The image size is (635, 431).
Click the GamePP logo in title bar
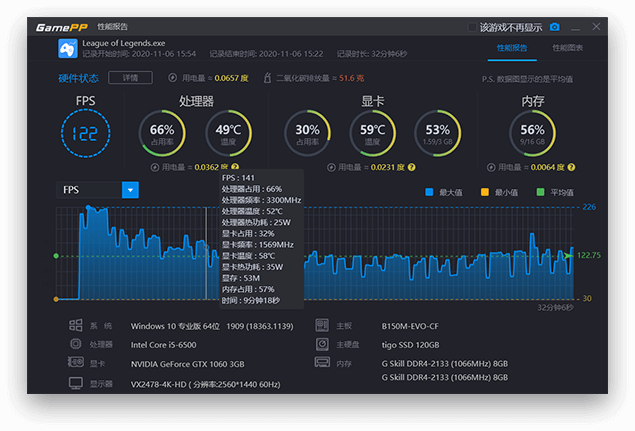point(63,27)
